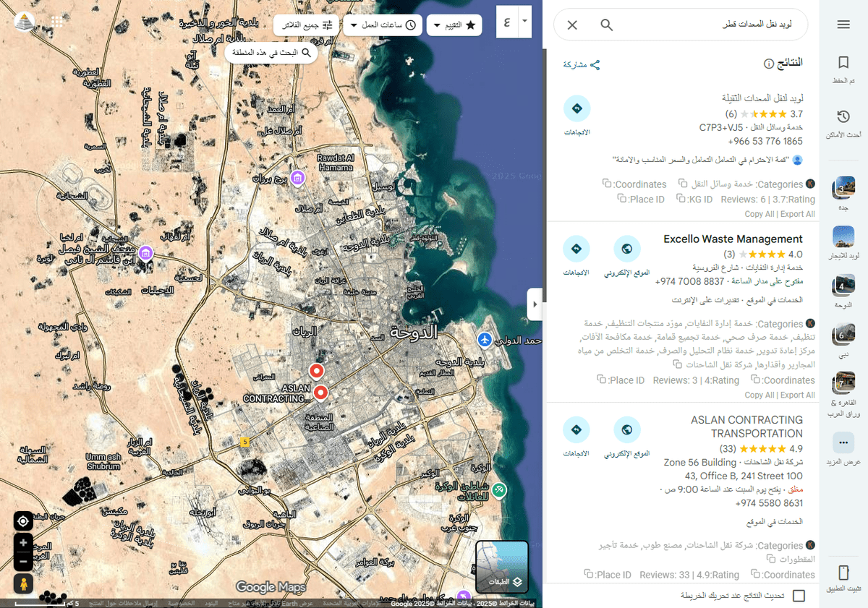The image size is (868, 608).
Task: Open ASLAN CONTRACTING website via globe icon
Action: pyautogui.click(x=626, y=429)
